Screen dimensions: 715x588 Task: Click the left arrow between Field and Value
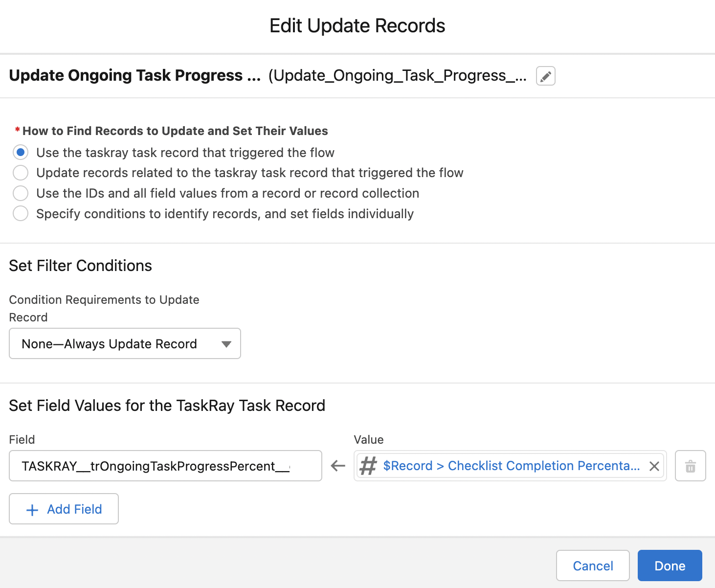[x=338, y=466]
